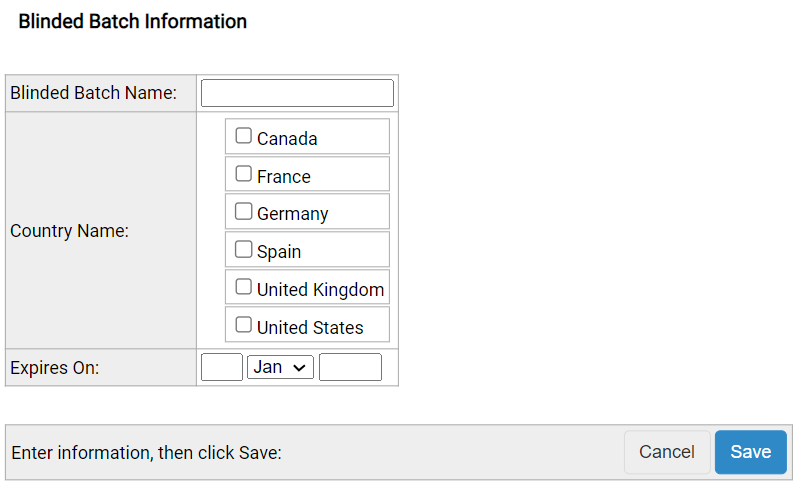The image size is (802, 489).
Task: Select the Spain checkbox
Action: [x=243, y=249]
